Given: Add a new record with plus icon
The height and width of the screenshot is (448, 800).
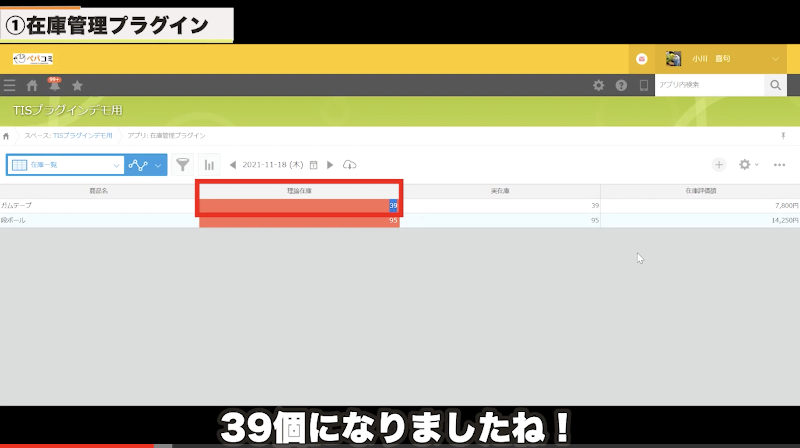Looking at the screenshot, I should click(x=719, y=165).
